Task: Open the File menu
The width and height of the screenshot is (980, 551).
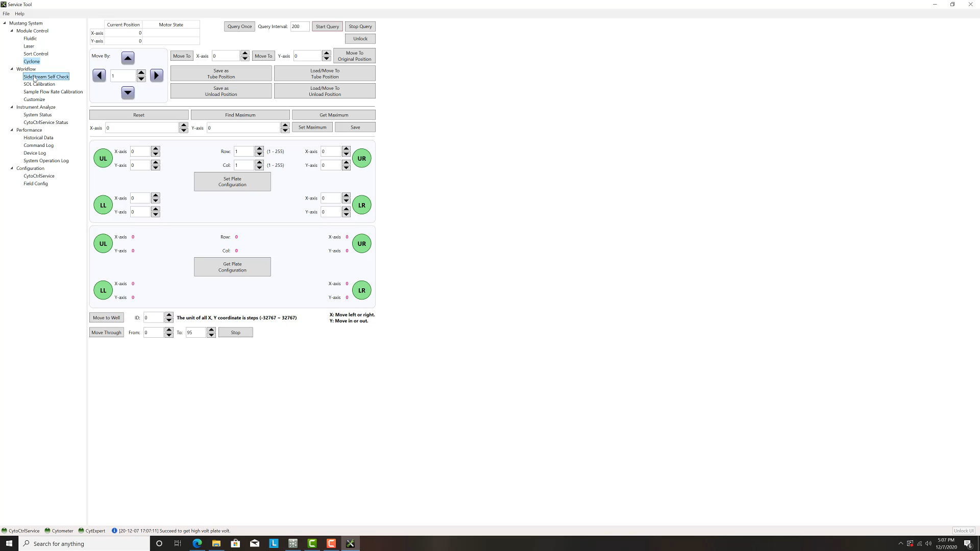Action: (6, 13)
